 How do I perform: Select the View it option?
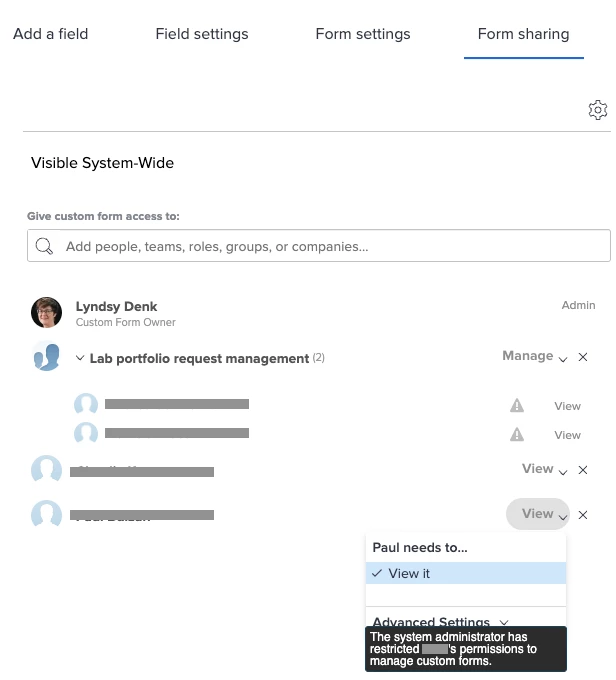465,573
